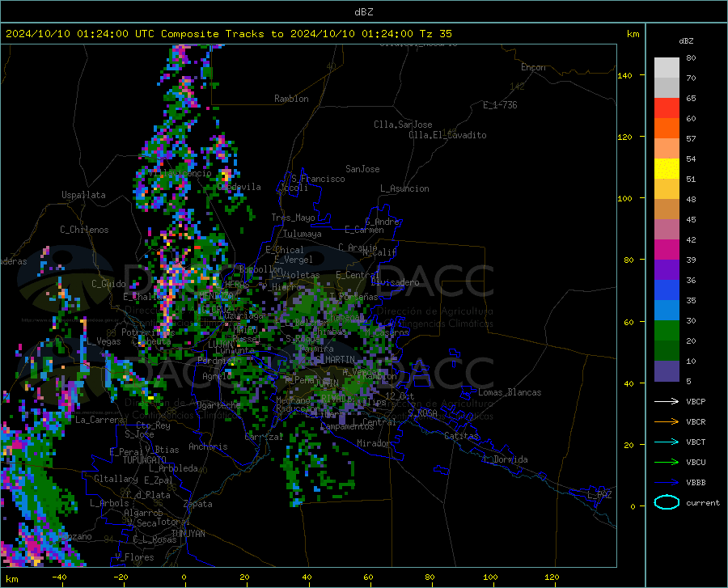Click the L_Vegas map label
Screen dimensions: 728x588
pos(104,341)
